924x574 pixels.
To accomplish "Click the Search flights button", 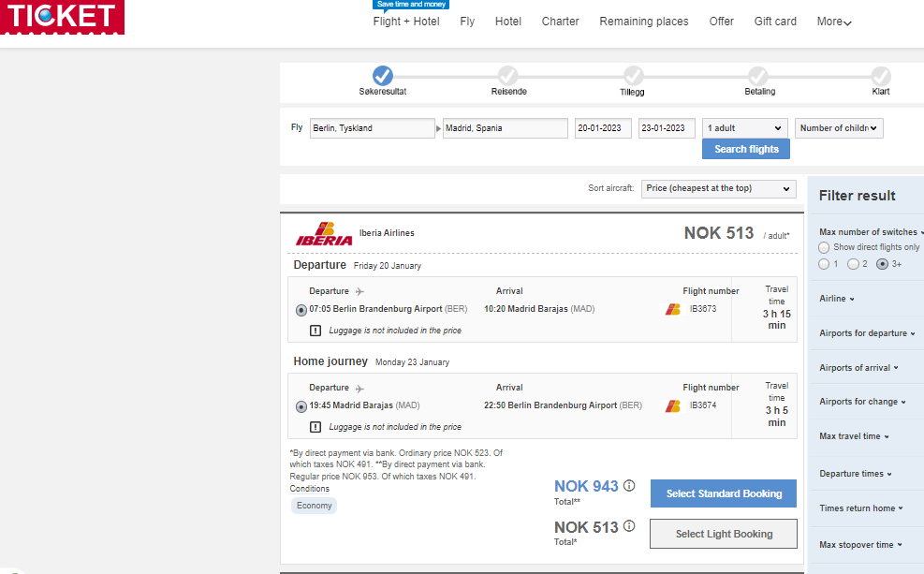I will pos(746,149).
